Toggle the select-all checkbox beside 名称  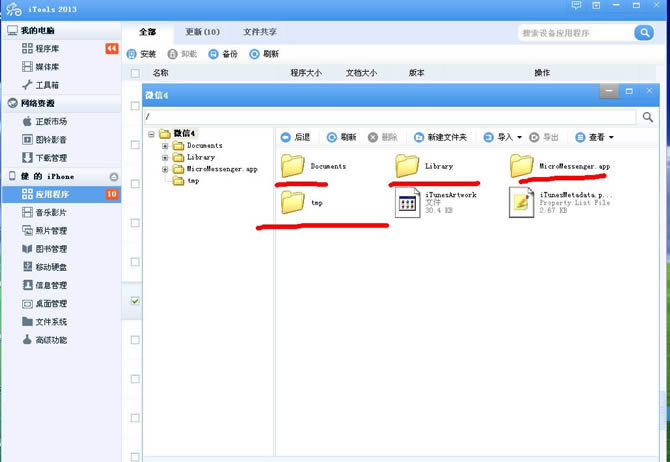pyautogui.click(x=135, y=73)
